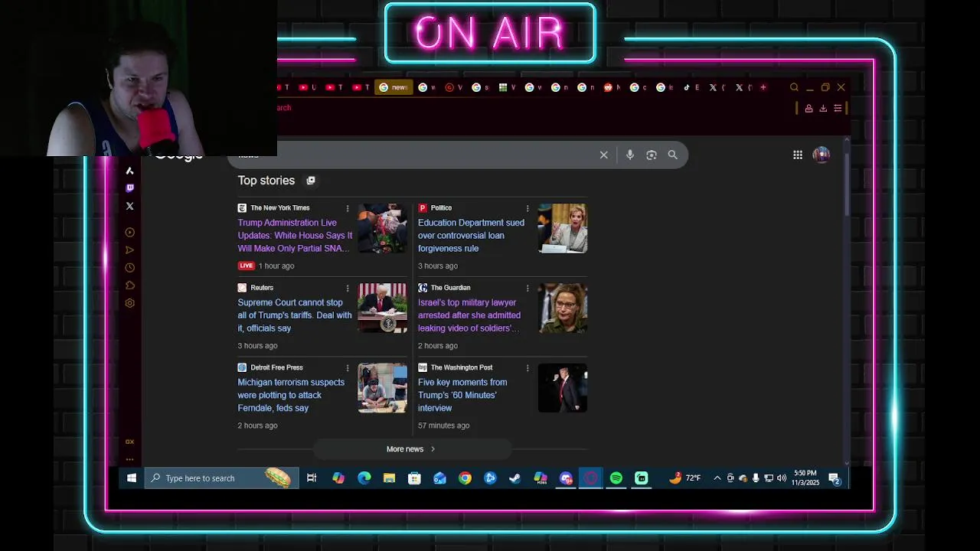Open a new browser tab with plus
The height and width of the screenshot is (551, 980).
point(763,87)
